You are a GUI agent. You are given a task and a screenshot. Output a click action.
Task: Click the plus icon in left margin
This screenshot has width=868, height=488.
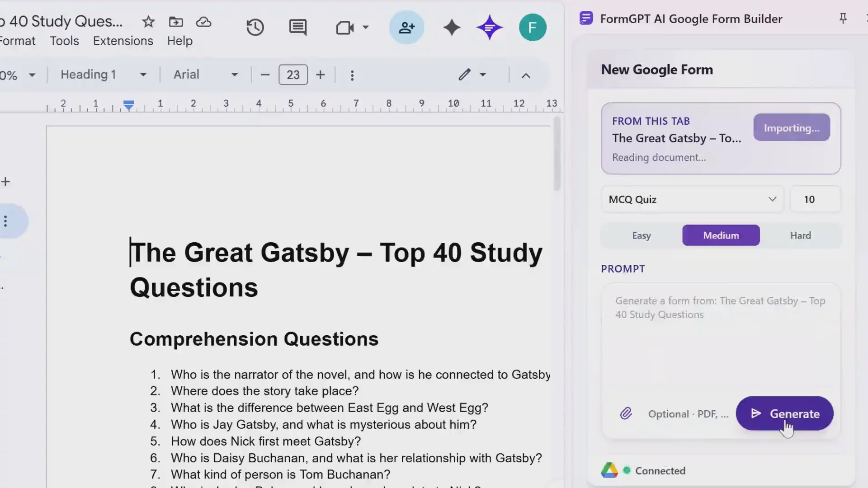coord(5,182)
